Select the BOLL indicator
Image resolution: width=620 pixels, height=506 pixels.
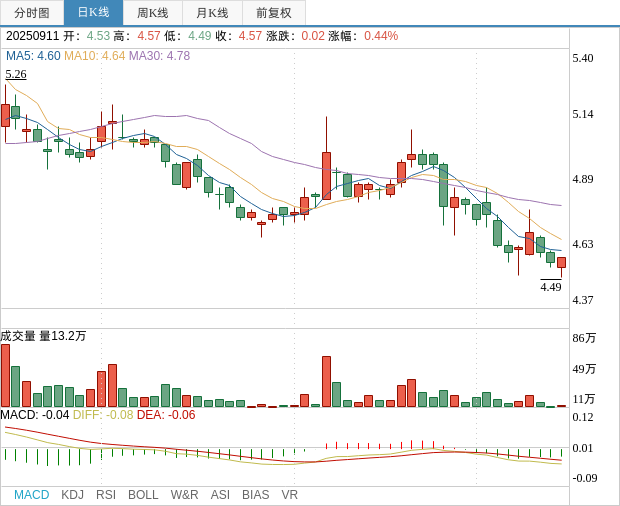(x=143, y=495)
